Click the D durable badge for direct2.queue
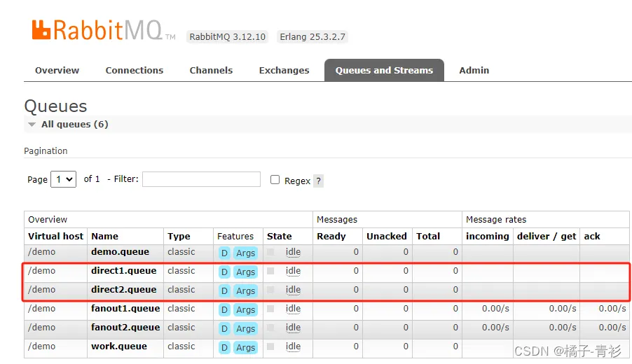This screenshot has height=364, width=632. [224, 291]
